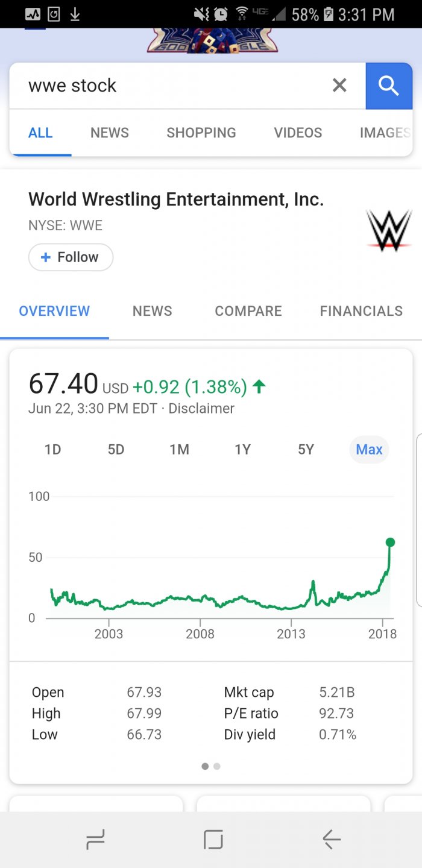The width and height of the screenshot is (422, 868).
Task: Open the FINANCIALS stock tab
Action: [x=361, y=311]
